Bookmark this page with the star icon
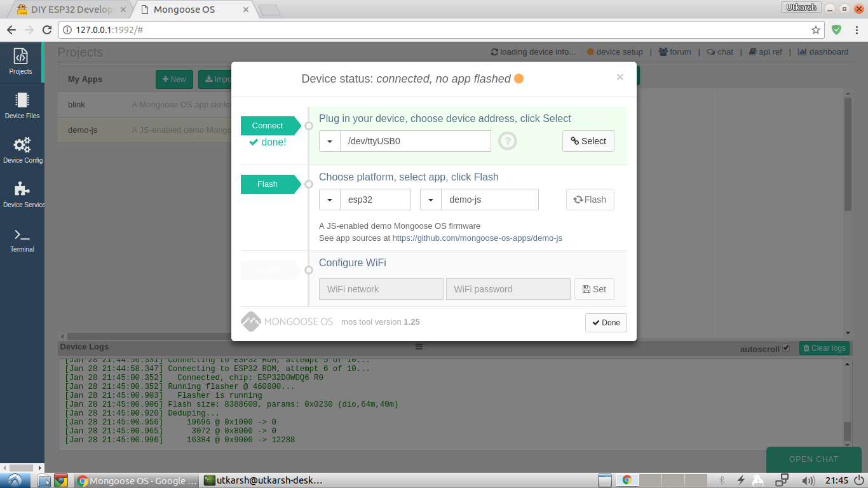 click(x=816, y=30)
